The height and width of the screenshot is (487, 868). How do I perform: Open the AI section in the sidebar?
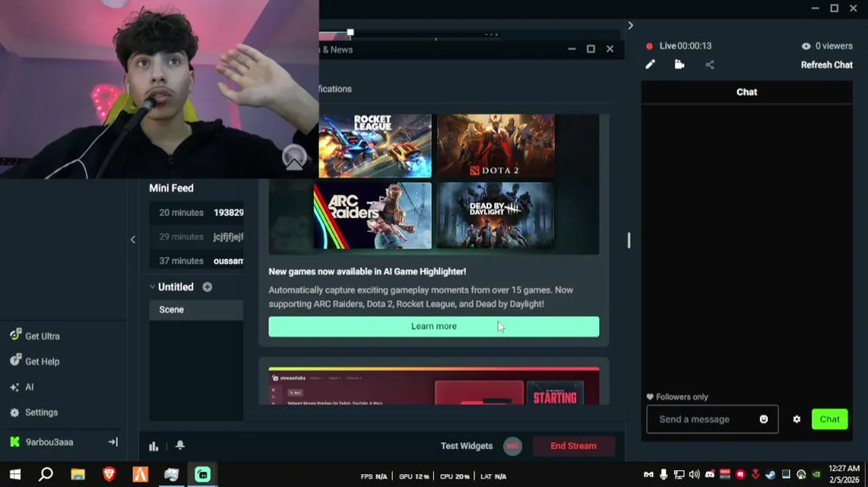pyautogui.click(x=22, y=387)
